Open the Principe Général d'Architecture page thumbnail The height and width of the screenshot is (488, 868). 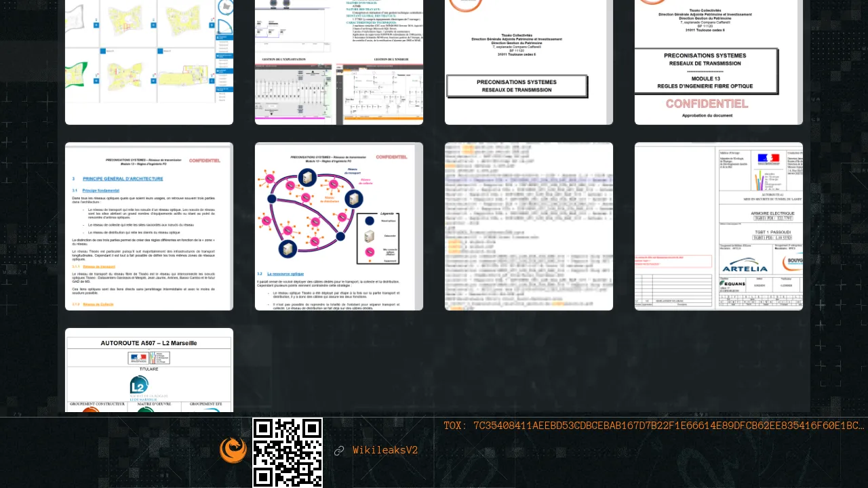pos(149,226)
